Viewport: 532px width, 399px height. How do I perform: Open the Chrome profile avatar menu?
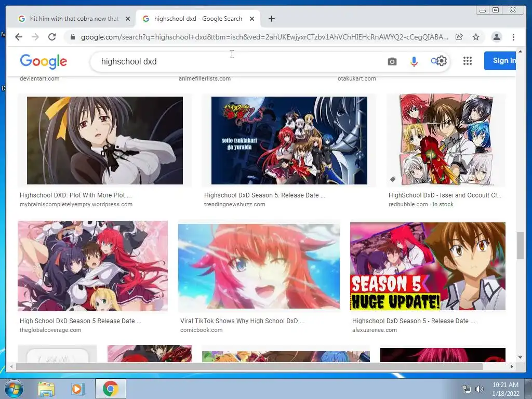click(x=496, y=37)
